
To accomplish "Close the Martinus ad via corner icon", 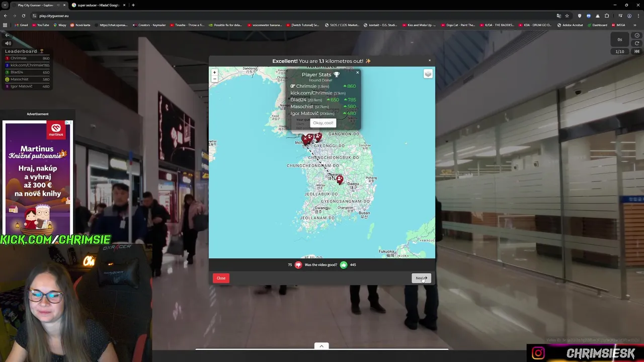I will tap(70, 123).
